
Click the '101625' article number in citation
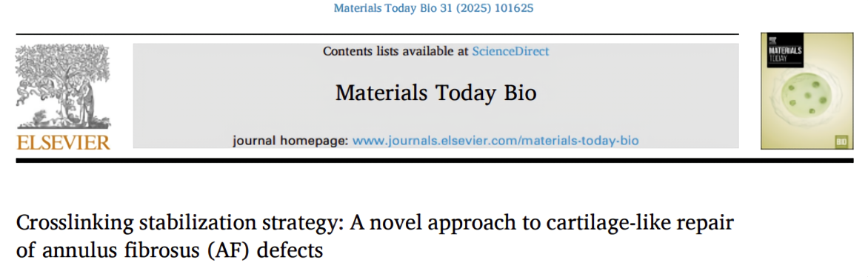pos(514,9)
